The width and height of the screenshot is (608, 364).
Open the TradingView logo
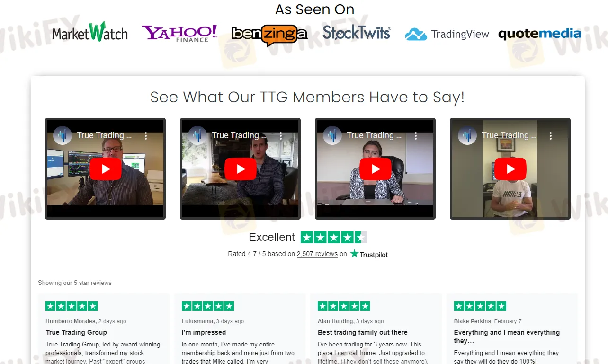pyautogui.click(x=447, y=34)
